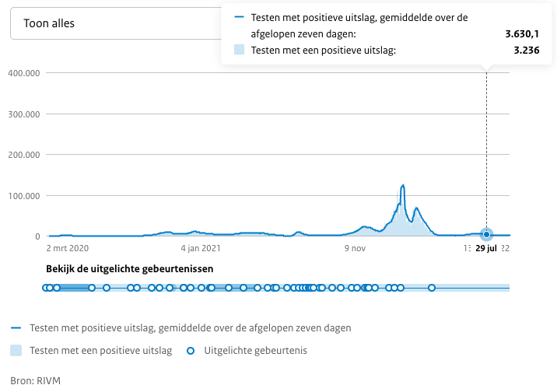Click the rightmost isolated event marker on the timeline
Screen dimensions: 557x392
[x=432, y=288]
